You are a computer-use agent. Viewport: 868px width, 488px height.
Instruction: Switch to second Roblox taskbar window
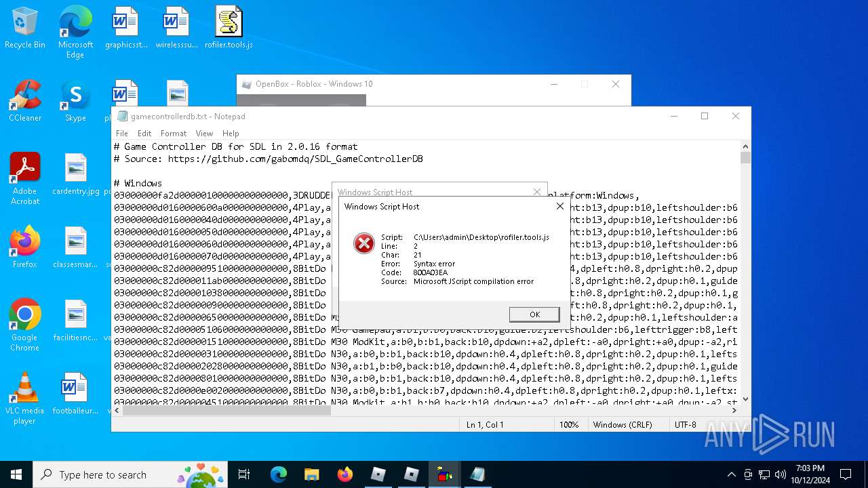(411, 474)
